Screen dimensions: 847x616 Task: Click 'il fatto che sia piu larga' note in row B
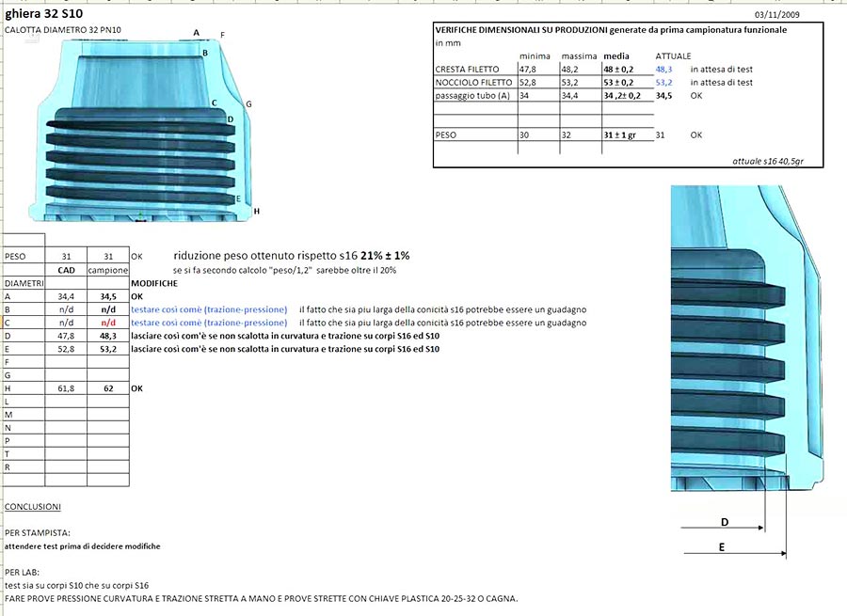443,309
